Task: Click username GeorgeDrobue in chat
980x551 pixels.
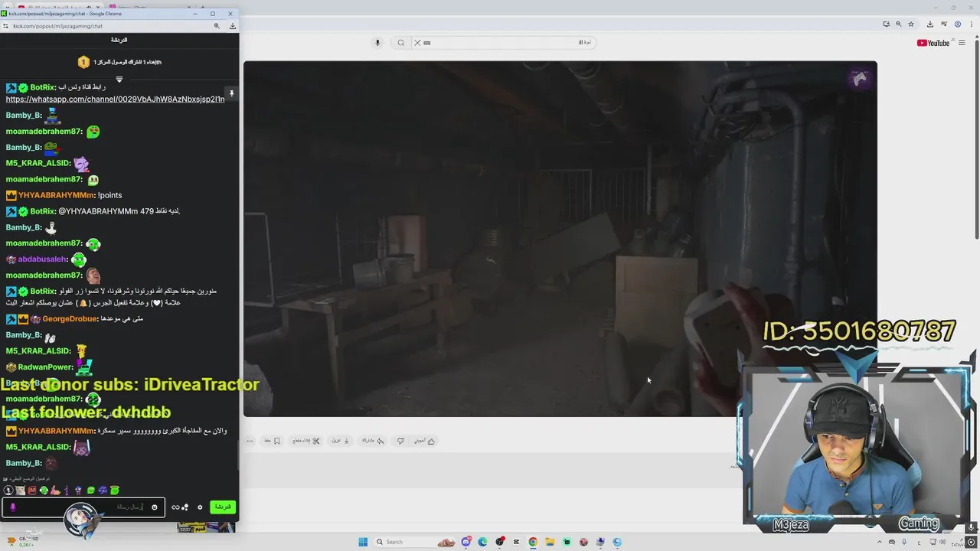Action: 70,319
